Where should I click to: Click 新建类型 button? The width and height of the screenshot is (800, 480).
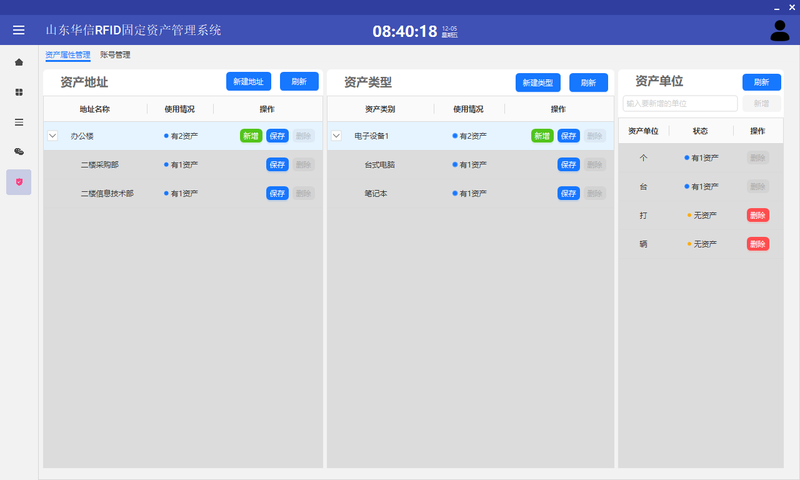pyautogui.click(x=538, y=83)
